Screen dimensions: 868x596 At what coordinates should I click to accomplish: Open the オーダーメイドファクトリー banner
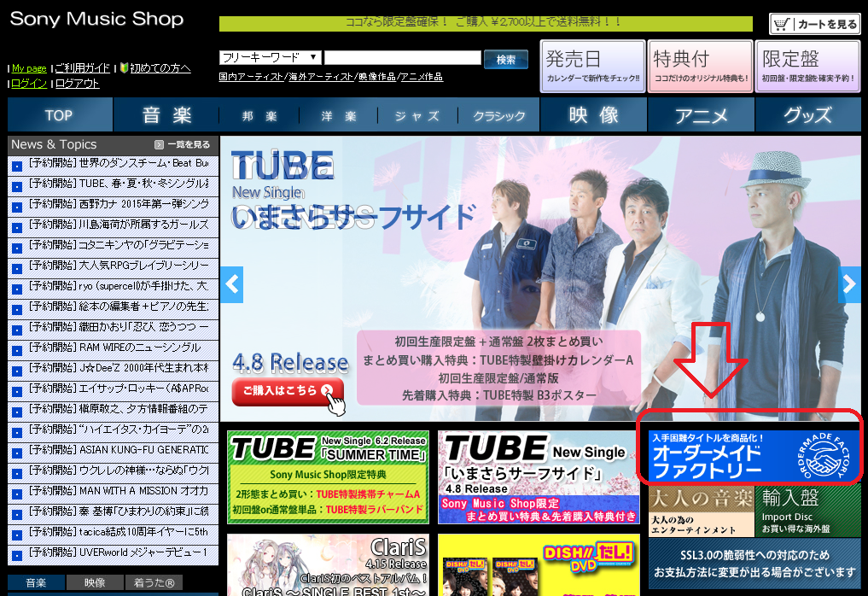click(x=754, y=456)
